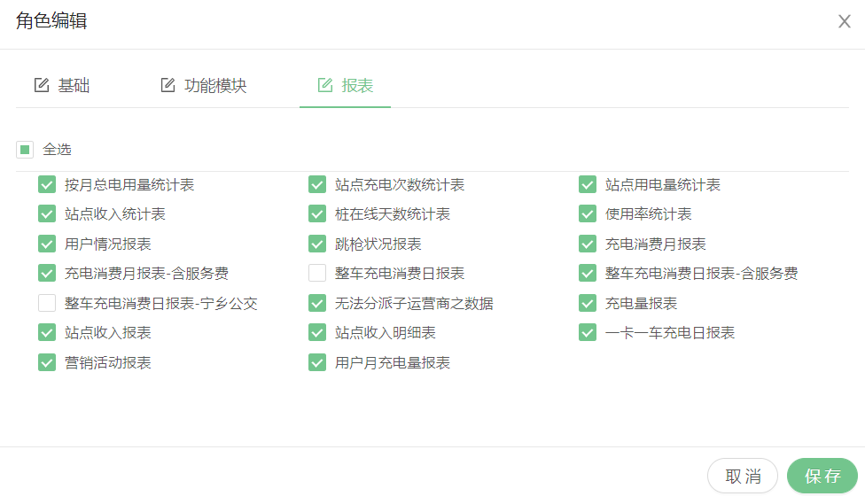Image resolution: width=865 pixels, height=504 pixels.
Task: Uncheck 营销活动报表 checkbox
Action: (47, 363)
